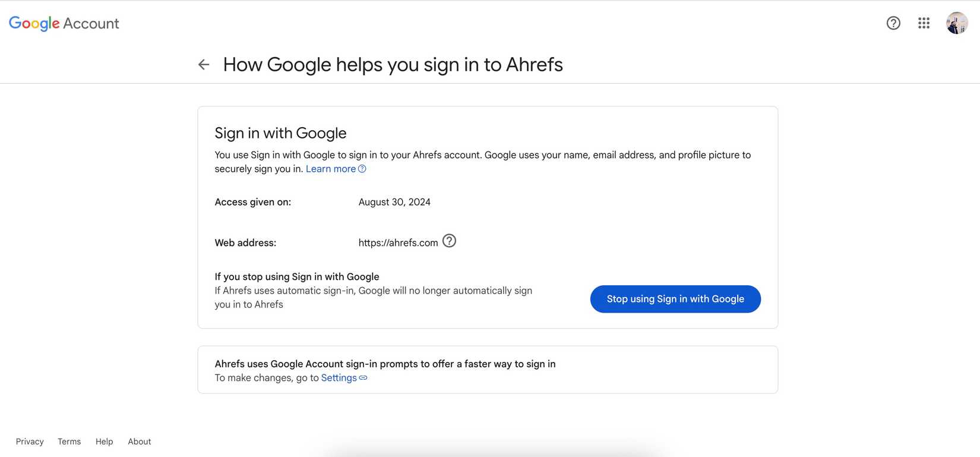Open the Learn more link
This screenshot has height=457, width=980.
pos(330,169)
